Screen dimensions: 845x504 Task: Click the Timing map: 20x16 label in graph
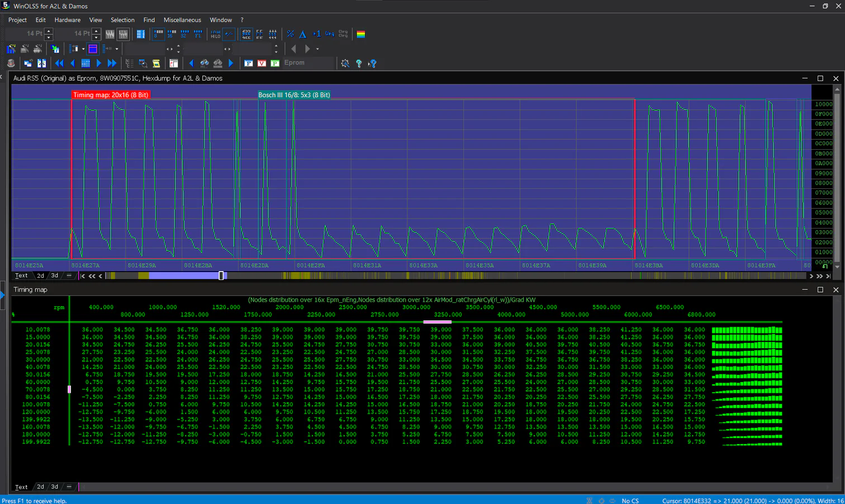[111, 95]
